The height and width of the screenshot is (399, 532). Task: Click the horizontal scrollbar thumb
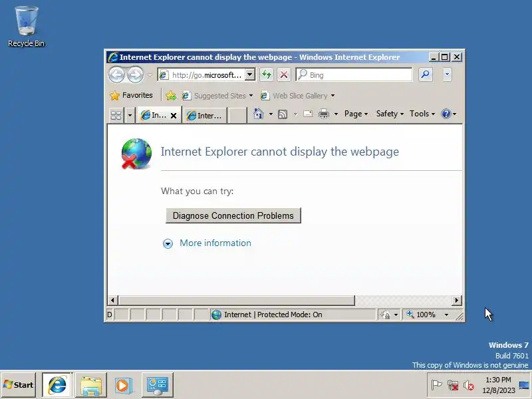(x=237, y=301)
